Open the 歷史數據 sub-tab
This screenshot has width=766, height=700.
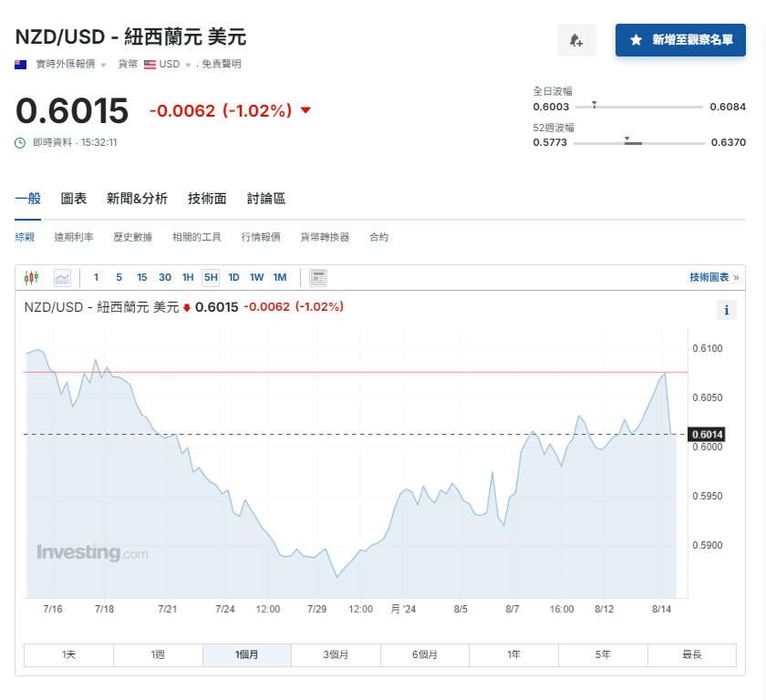[x=133, y=237]
